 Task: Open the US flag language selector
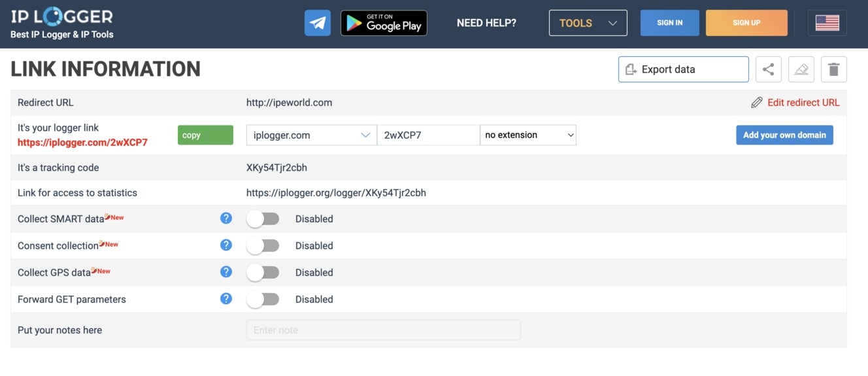(x=827, y=23)
